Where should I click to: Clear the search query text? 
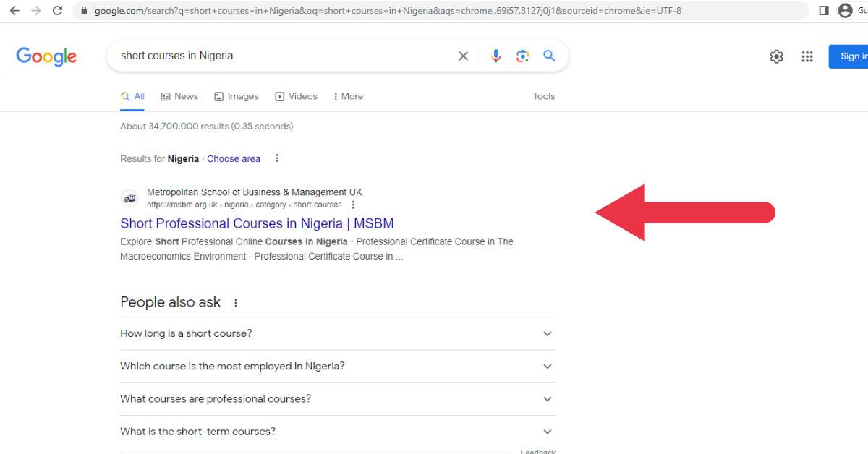[464, 56]
